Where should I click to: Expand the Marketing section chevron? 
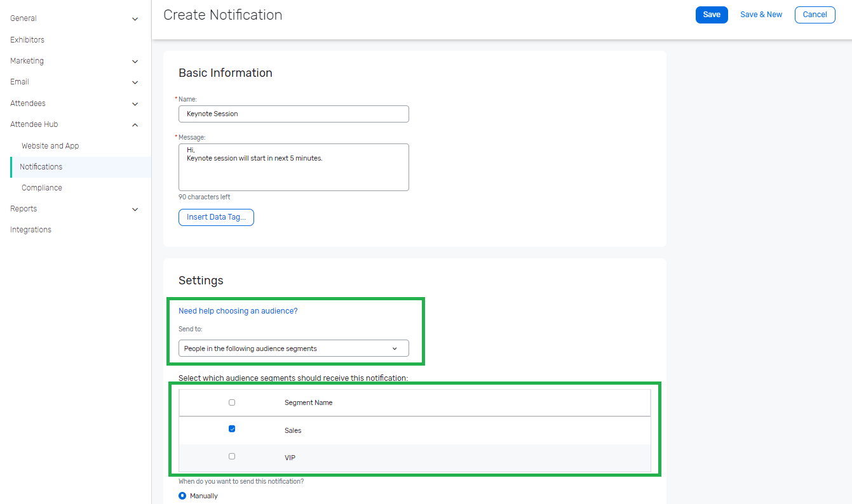[135, 62]
